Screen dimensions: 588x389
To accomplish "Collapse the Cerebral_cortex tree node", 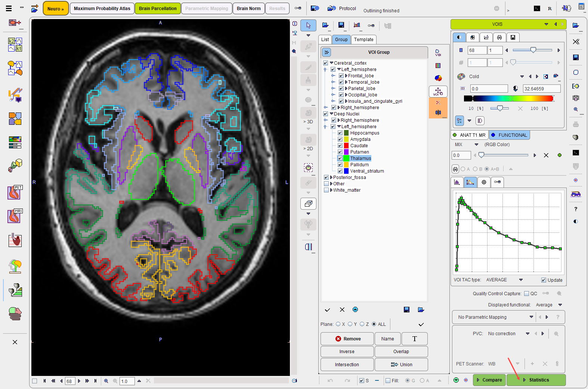I will (331, 63).
